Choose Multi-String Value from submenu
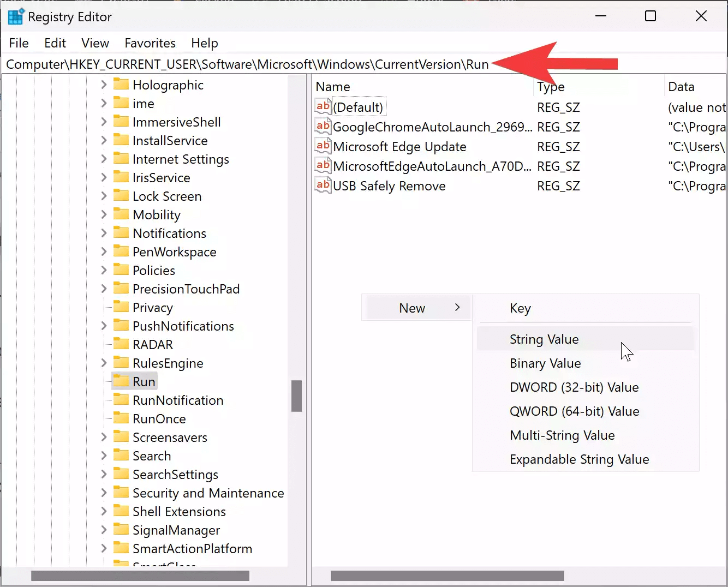This screenshot has width=728, height=587. click(585, 435)
